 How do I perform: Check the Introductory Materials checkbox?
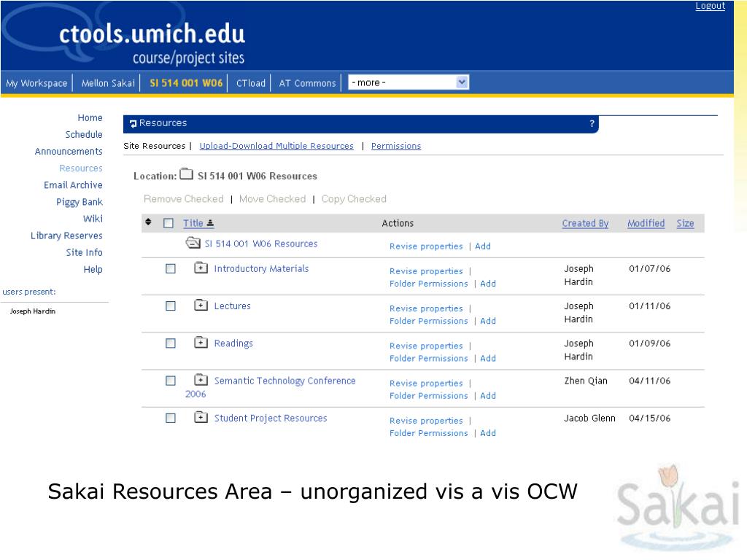[171, 268]
